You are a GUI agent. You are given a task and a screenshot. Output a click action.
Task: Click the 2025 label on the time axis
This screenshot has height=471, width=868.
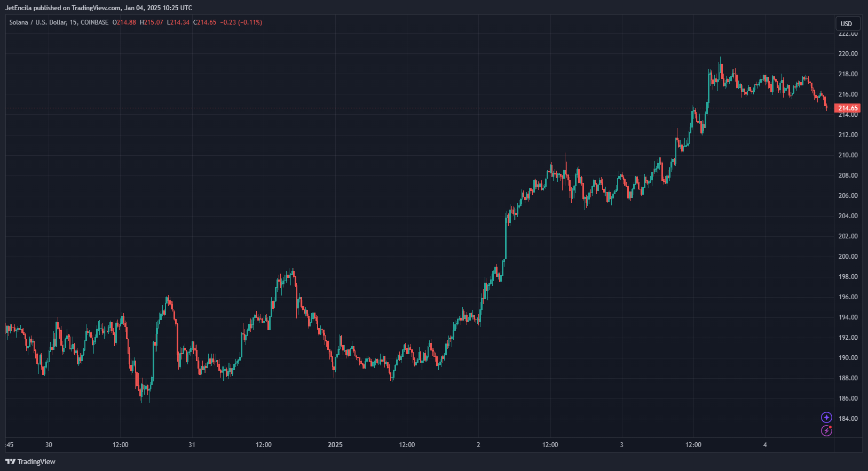pyautogui.click(x=335, y=445)
